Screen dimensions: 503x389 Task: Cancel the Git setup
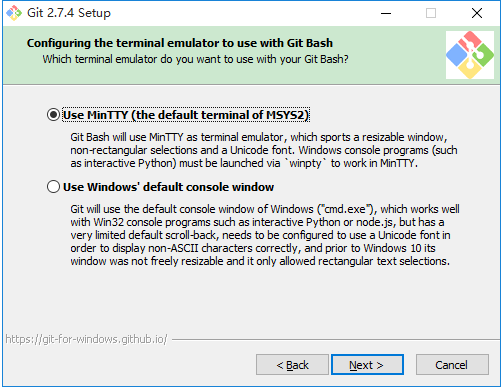(x=452, y=365)
